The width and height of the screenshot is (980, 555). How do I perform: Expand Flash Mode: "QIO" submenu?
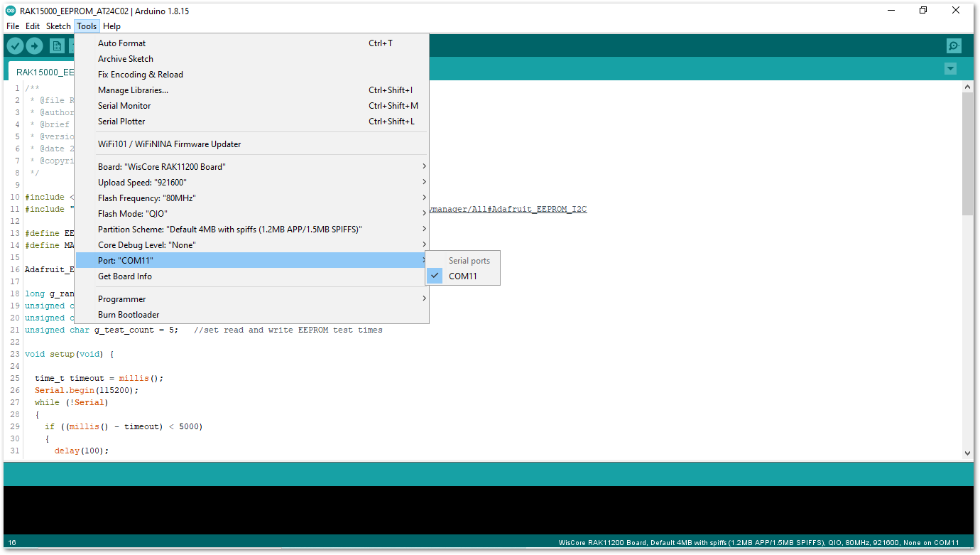pos(252,214)
